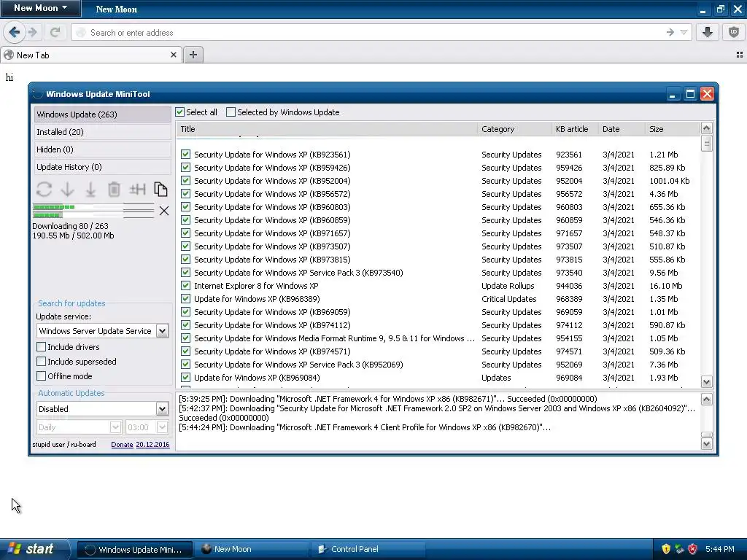Switch to Control Panel in taskbar

[369, 549]
